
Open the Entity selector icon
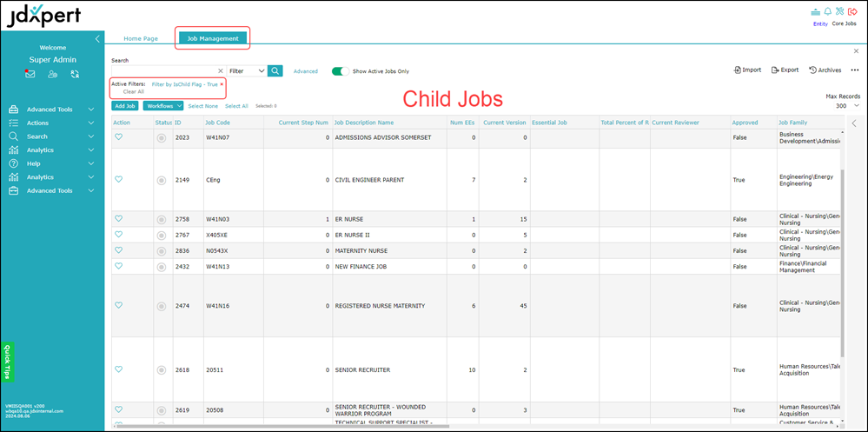click(x=815, y=11)
